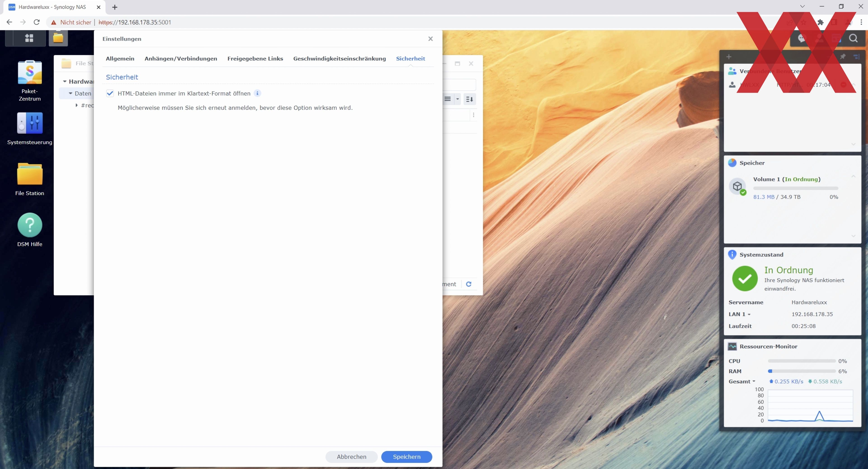This screenshot has width=868, height=469.
Task: Collapse the Daten tree node arrow
Action: click(x=71, y=93)
